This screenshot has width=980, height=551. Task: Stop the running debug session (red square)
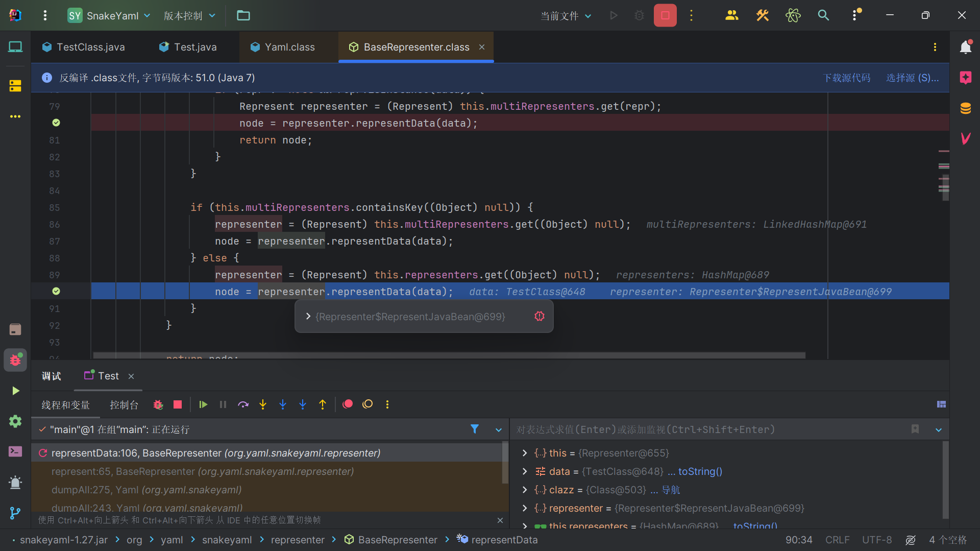point(665,15)
